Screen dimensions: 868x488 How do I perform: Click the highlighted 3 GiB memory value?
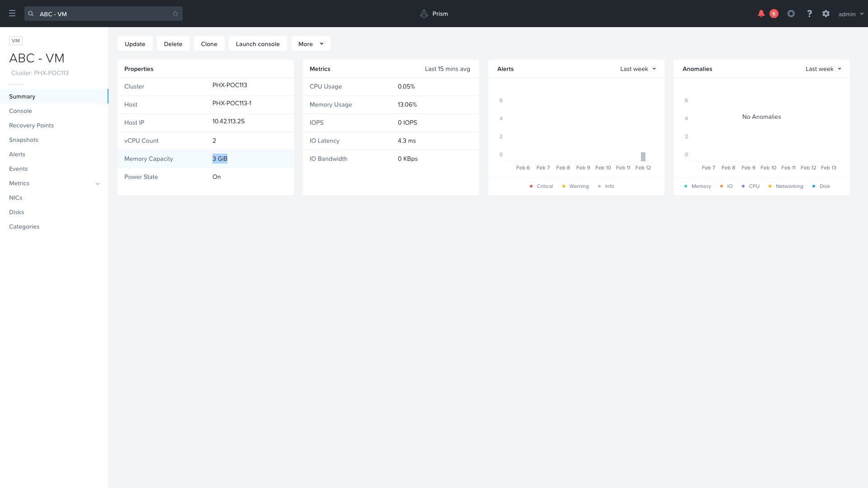coord(220,159)
